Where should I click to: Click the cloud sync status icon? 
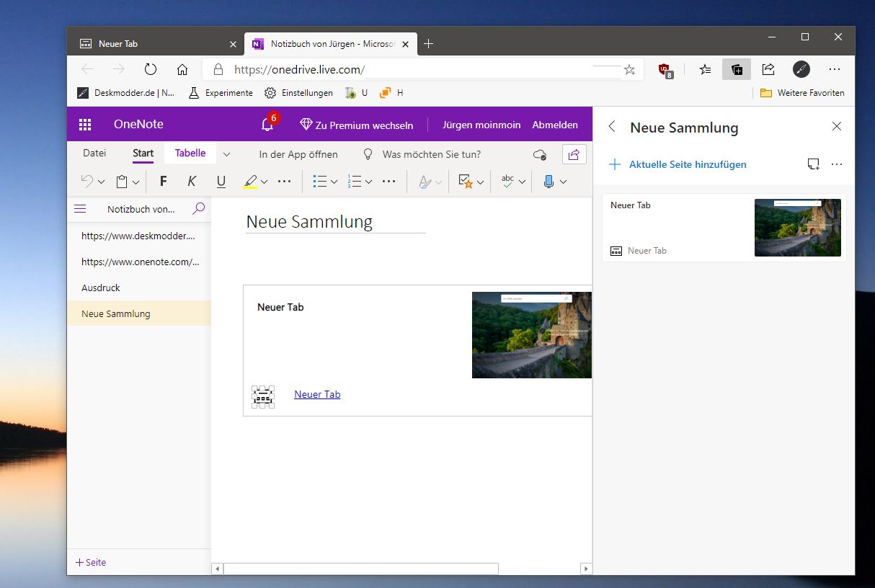point(539,154)
